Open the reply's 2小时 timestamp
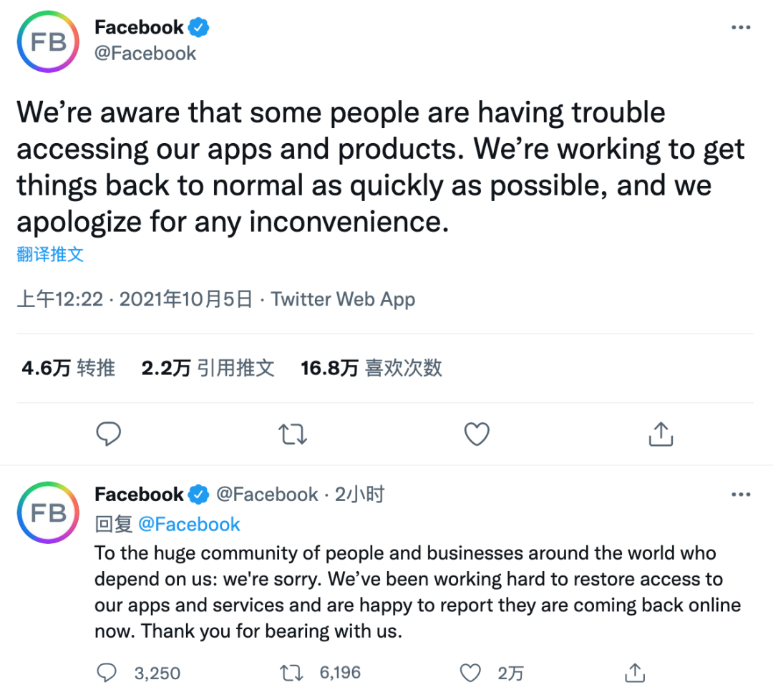The width and height of the screenshot is (773, 700). (359, 495)
